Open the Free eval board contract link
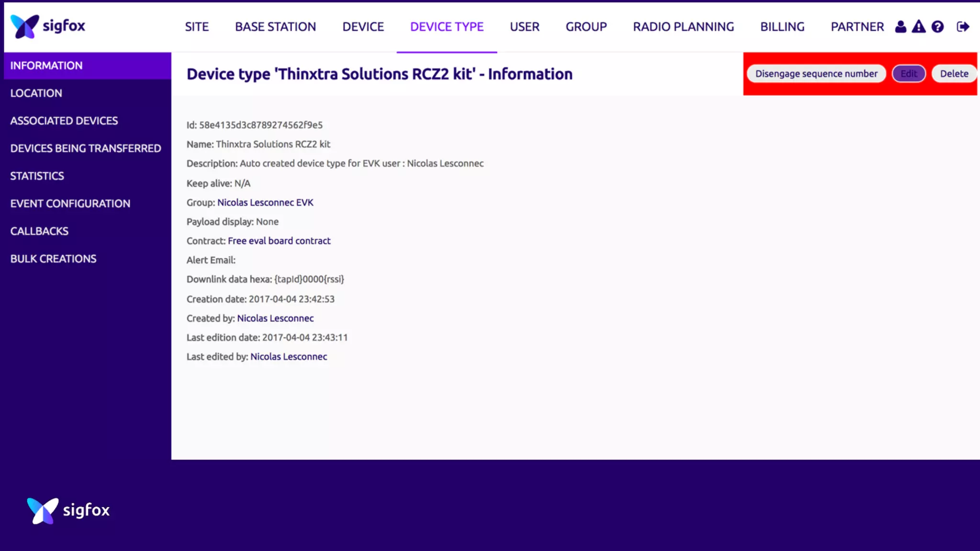 [279, 241]
